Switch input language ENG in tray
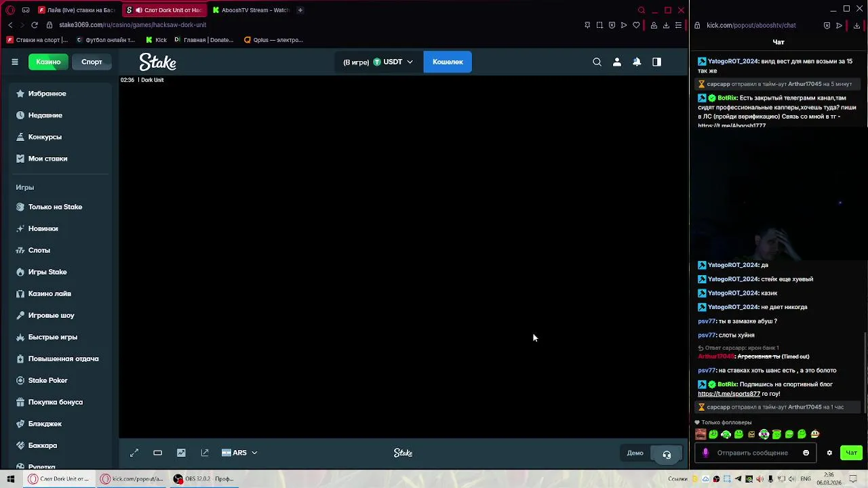This screenshot has height=488, width=868. pos(805,479)
